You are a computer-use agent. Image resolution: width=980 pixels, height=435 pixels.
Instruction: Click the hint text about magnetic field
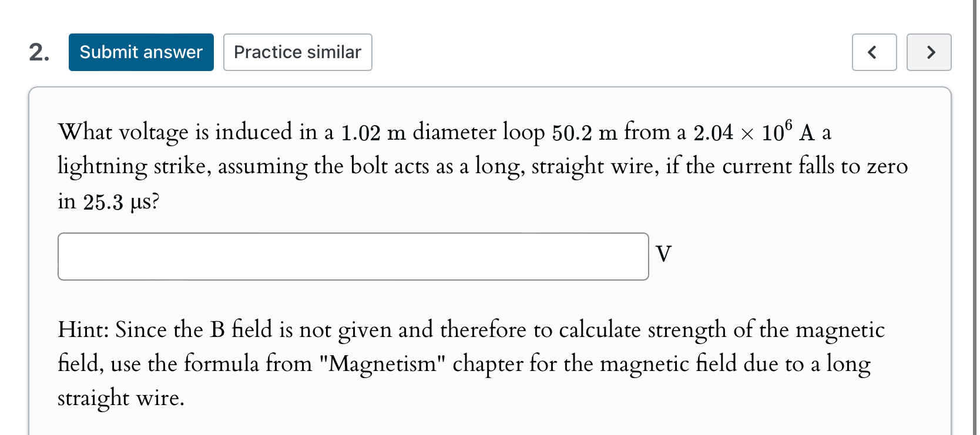tap(470, 363)
